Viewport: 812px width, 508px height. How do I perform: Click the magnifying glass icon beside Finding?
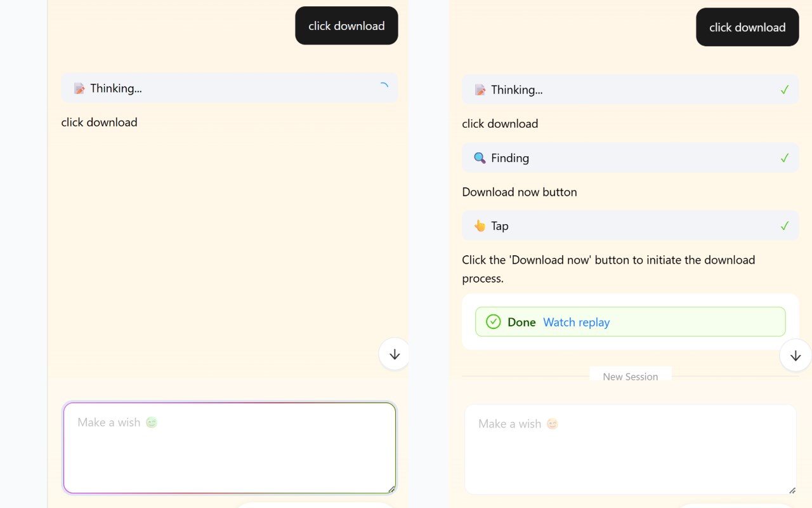(480, 157)
